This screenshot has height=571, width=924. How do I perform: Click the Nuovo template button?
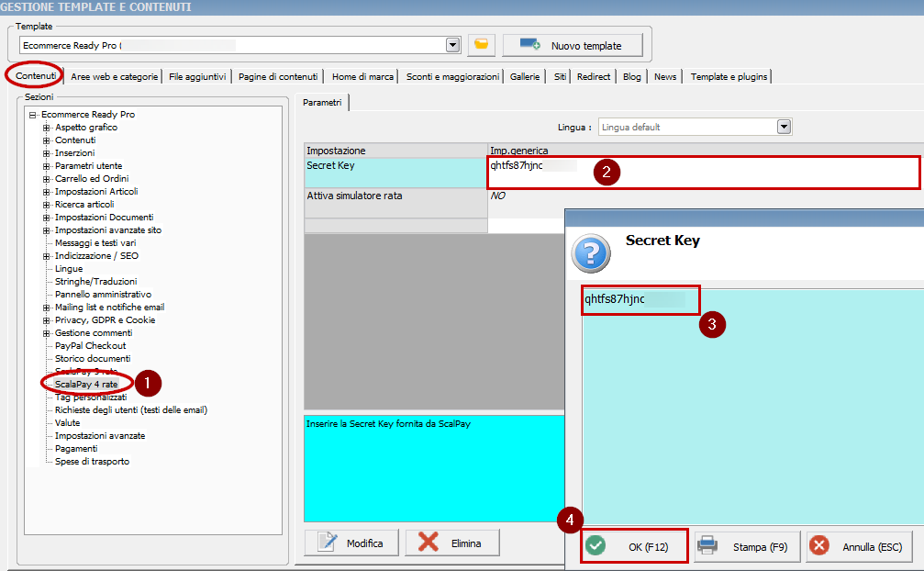point(572,45)
